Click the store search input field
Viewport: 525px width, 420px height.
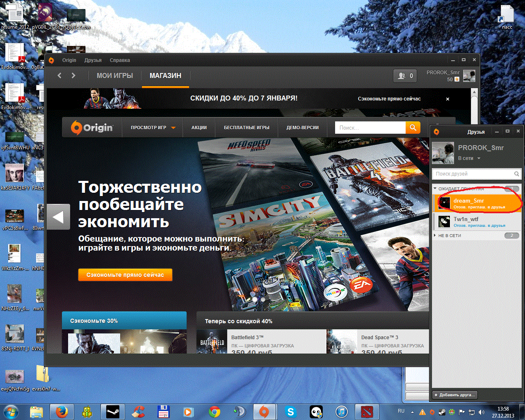(370, 128)
